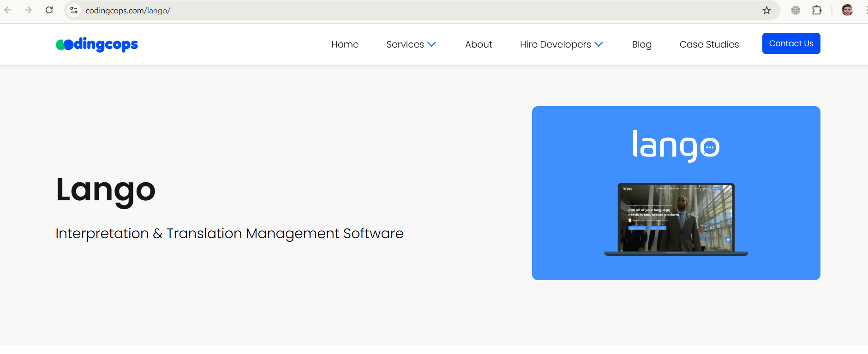Click the globe extension icon
868x354 pixels.
click(796, 10)
